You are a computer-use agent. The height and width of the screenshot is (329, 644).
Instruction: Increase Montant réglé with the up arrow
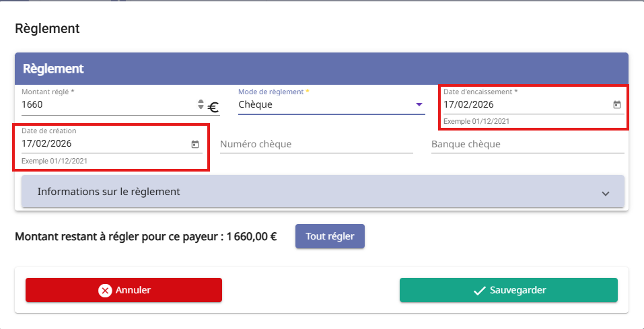201,102
